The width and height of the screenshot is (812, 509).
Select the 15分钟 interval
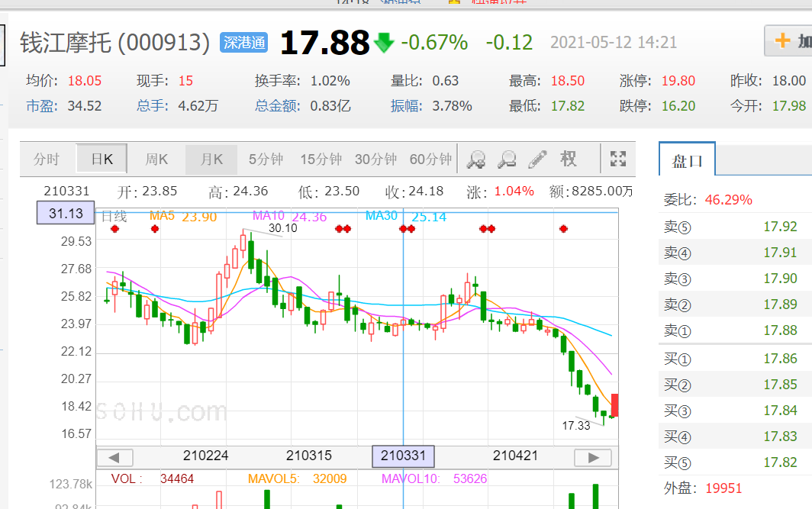321,159
